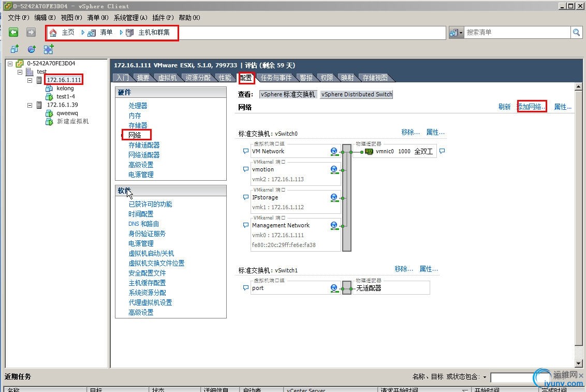Collapse the 172.16.1.39 host tree node
This screenshot has width=586, height=392.
tap(30, 106)
